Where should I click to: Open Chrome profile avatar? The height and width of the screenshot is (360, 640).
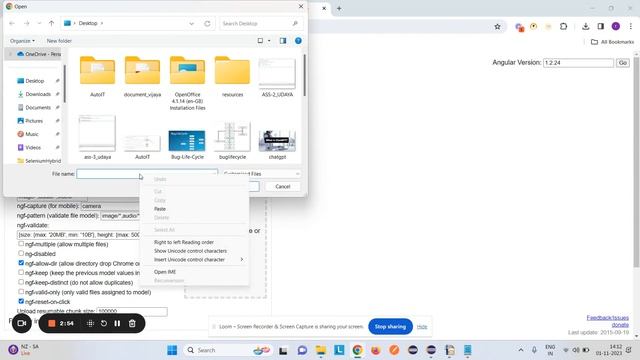click(616, 27)
